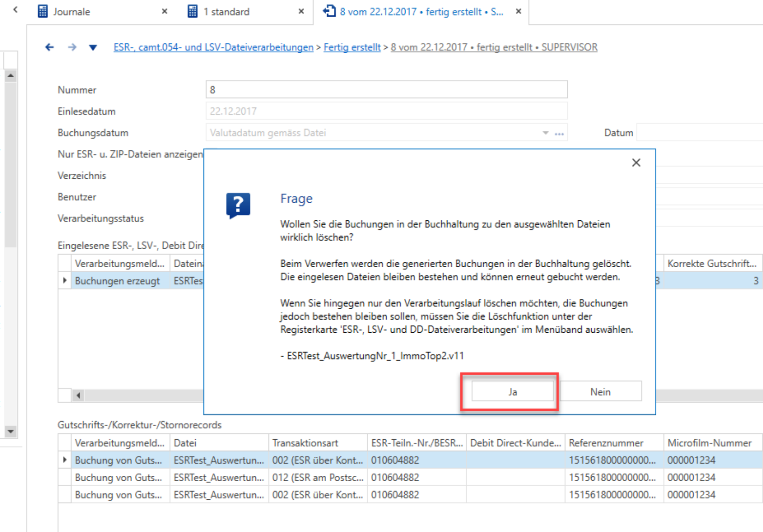Click the Journale tab calculator icon
Image resolution: width=763 pixels, height=532 pixels.
pos(42,11)
